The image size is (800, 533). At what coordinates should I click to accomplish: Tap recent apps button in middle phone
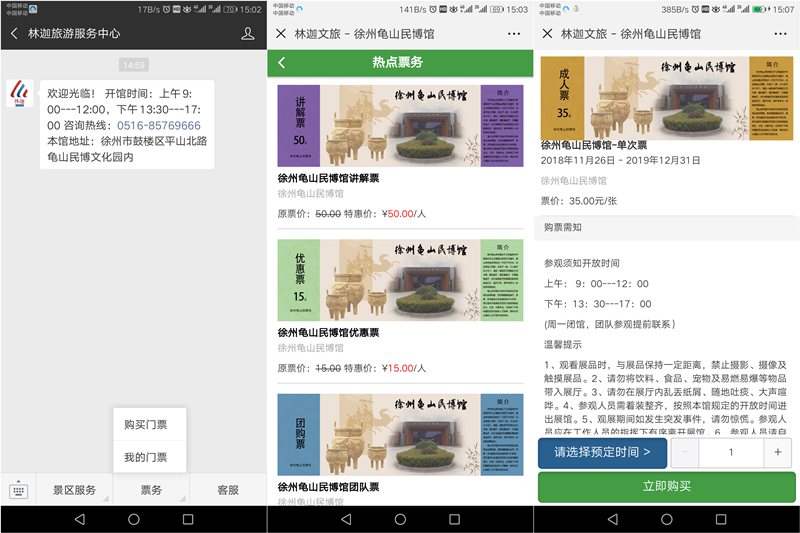(454, 519)
